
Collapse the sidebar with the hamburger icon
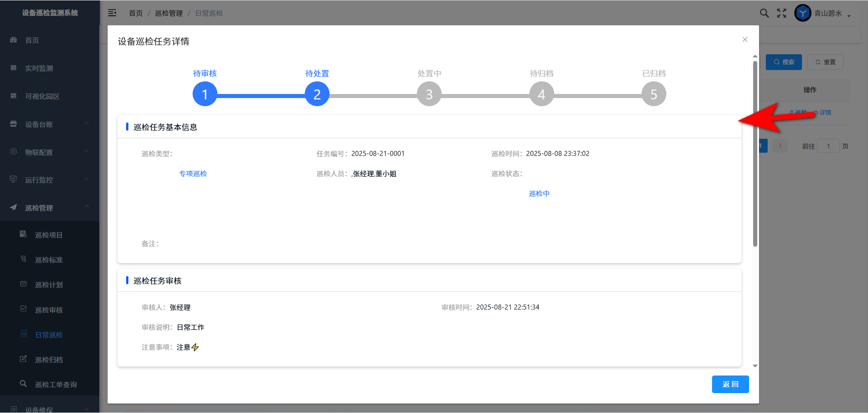click(x=112, y=13)
